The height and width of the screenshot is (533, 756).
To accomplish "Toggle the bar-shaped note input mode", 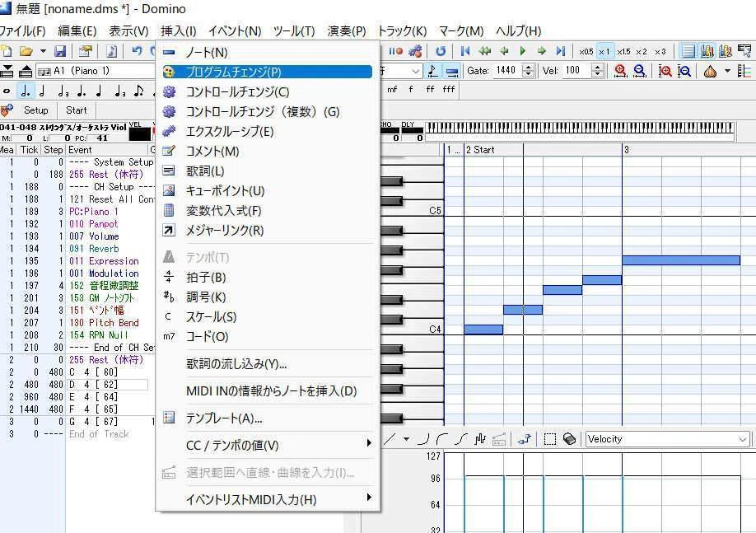I will tap(452, 72).
